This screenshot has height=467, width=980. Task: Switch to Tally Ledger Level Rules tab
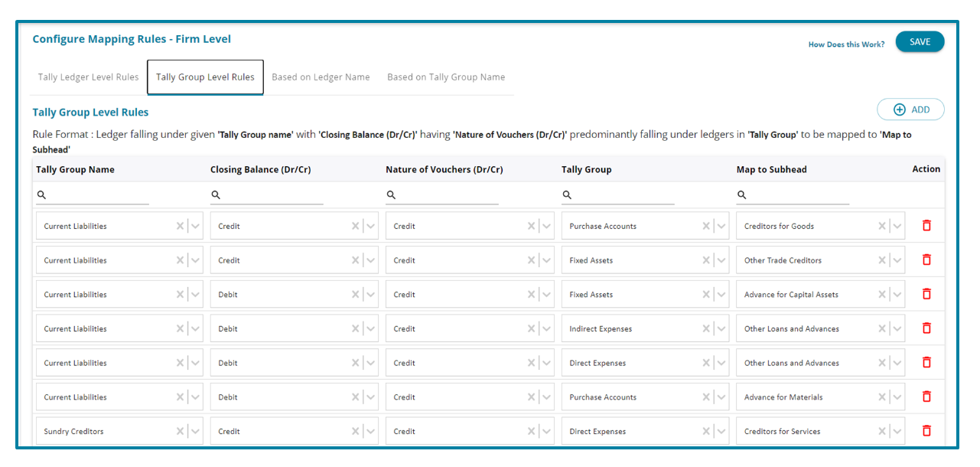click(89, 77)
